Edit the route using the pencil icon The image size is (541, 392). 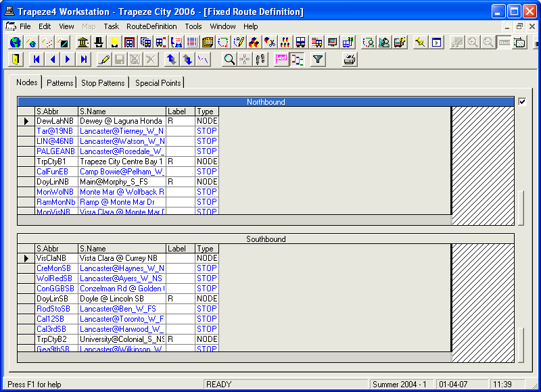(x=105, y=59)
